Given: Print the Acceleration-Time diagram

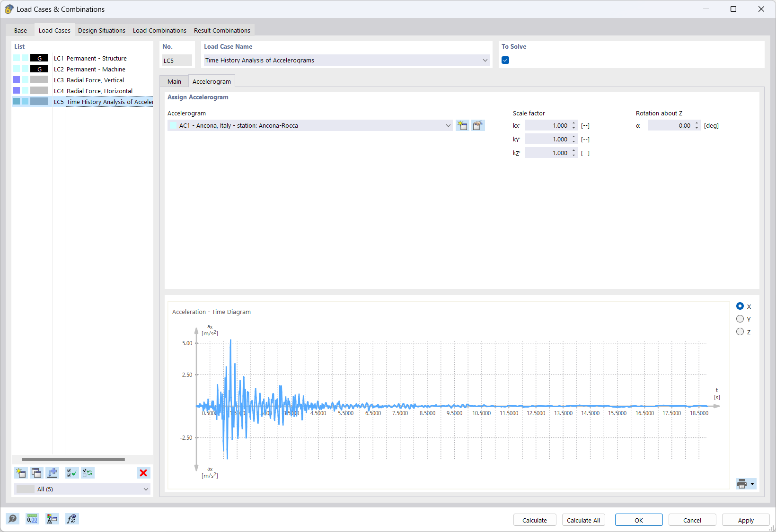Looking at the screenshot, I should point(741,483).
